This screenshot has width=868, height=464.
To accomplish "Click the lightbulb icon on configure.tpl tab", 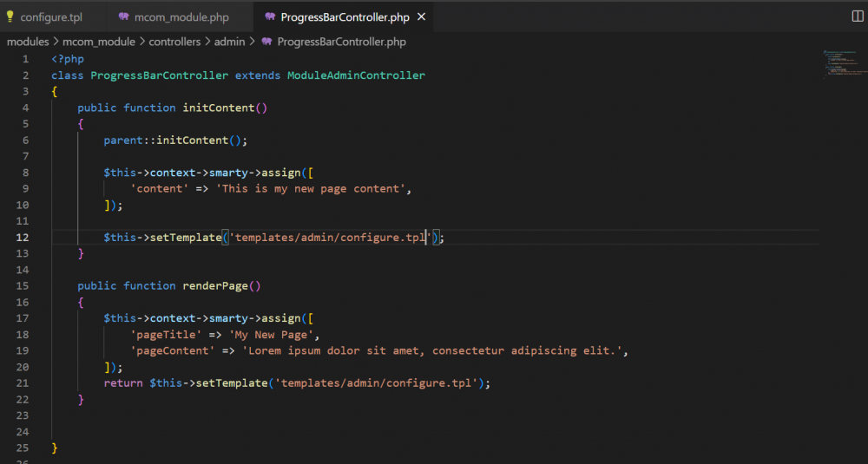I will tap(10, 16).
